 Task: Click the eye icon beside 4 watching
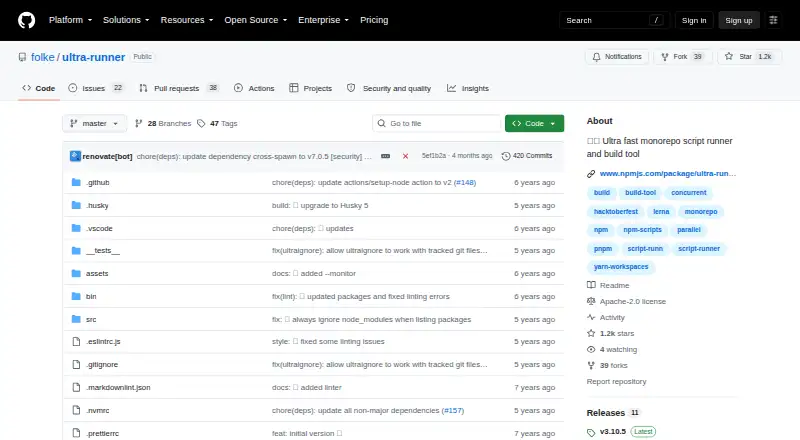591,350
